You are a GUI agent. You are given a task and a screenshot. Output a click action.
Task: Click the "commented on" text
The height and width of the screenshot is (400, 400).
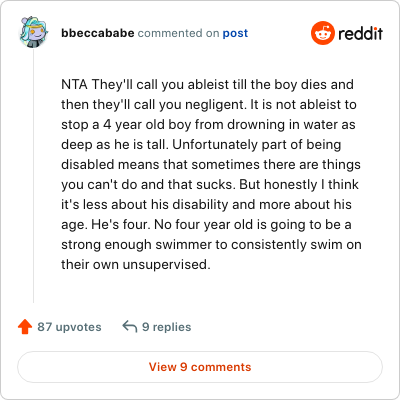[x=178, y=33]
